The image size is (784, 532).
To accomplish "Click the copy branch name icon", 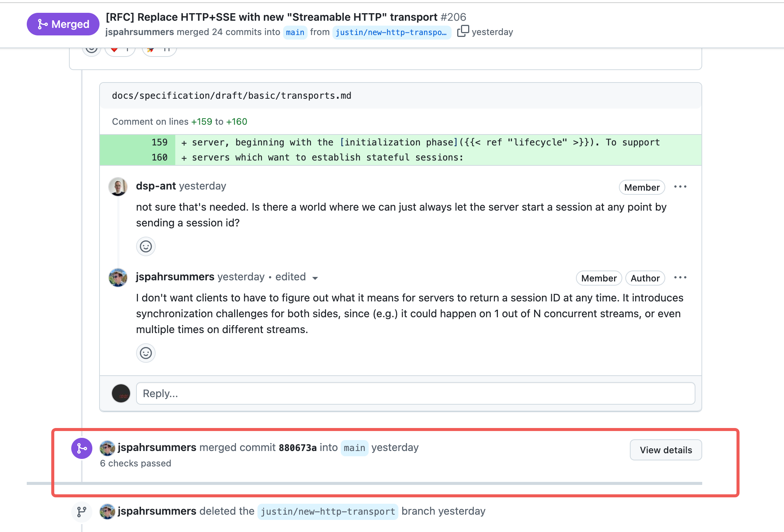I will tap(463, 31).
